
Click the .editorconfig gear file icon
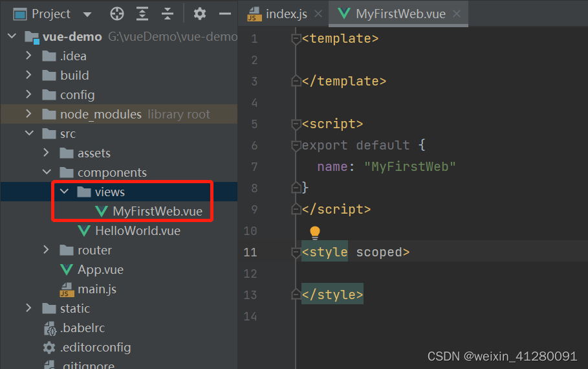tap(49, 348)
